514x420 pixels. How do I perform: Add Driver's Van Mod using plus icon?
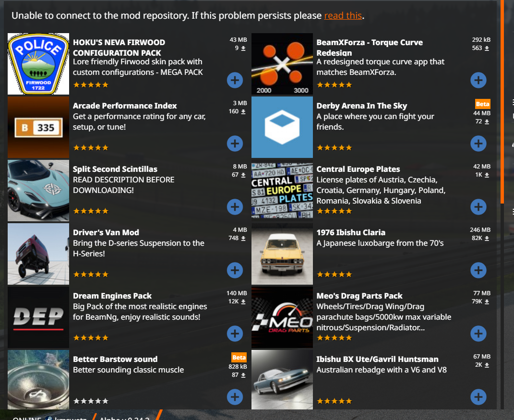[235, 270]
